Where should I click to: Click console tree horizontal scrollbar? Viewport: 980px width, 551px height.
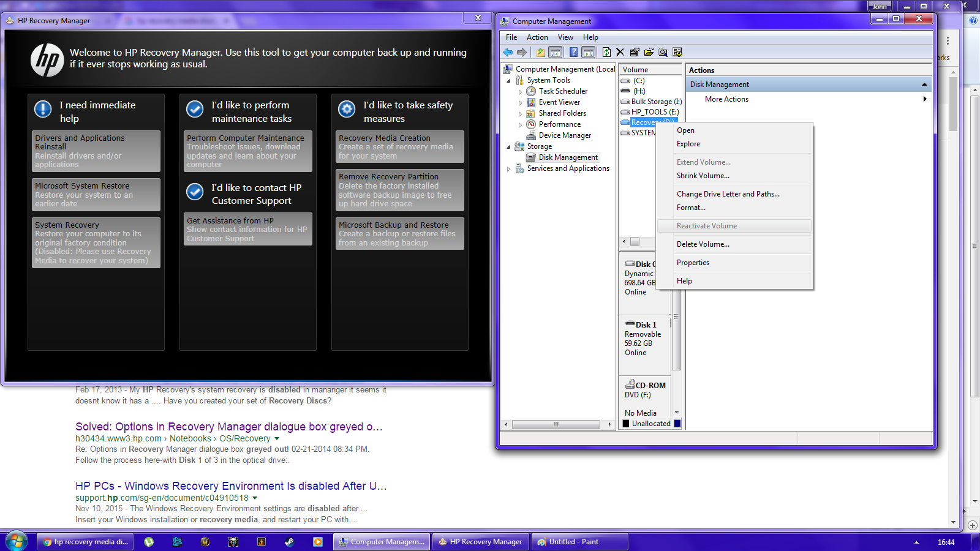coord(557,424)
